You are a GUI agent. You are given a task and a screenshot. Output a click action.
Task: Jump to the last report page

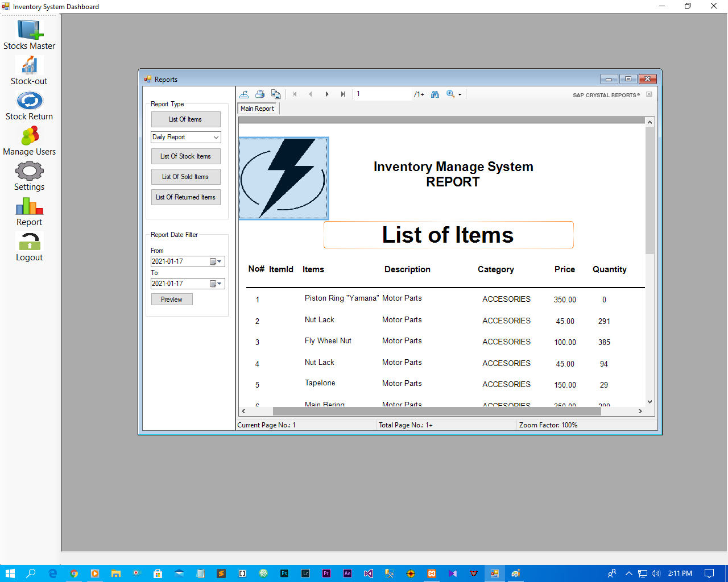click(x=342, y=94)
